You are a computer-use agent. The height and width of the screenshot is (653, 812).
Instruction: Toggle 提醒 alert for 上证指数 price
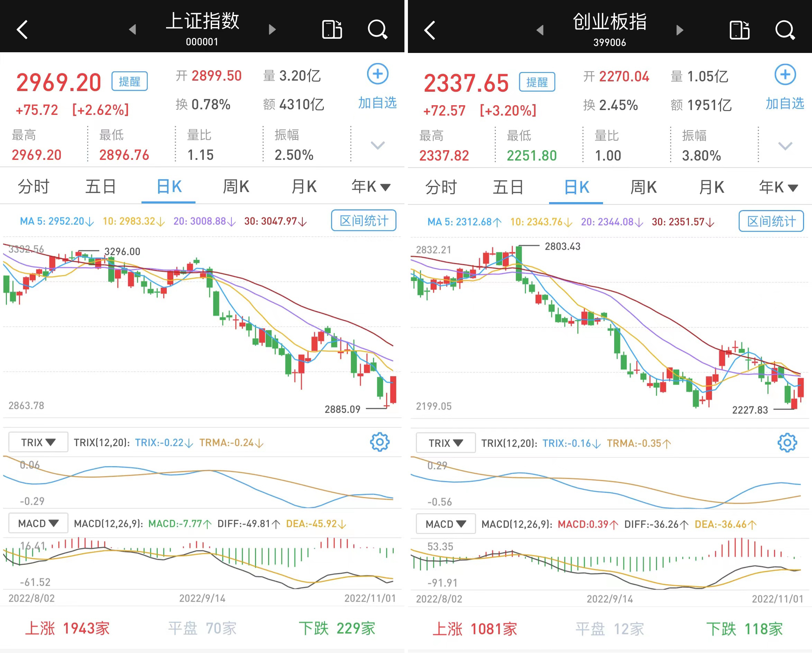[x=129, y=81]
